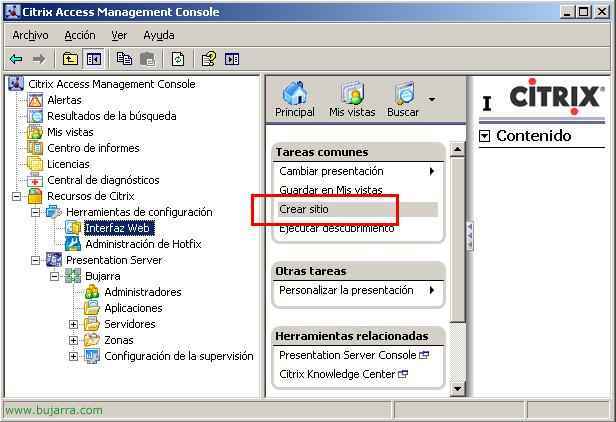This screenshot has height=422, width=616.
Task: Open Presentation Server Console link
Action: click(x=354, y=355)
